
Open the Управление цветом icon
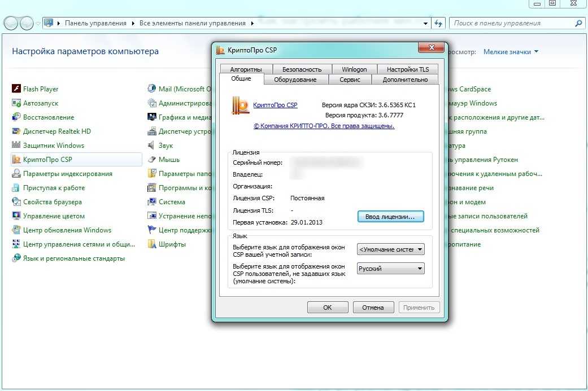point(16,216)
